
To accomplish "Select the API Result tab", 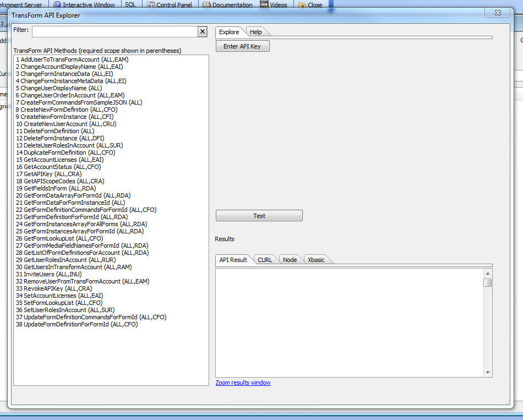I will (233, 260).
